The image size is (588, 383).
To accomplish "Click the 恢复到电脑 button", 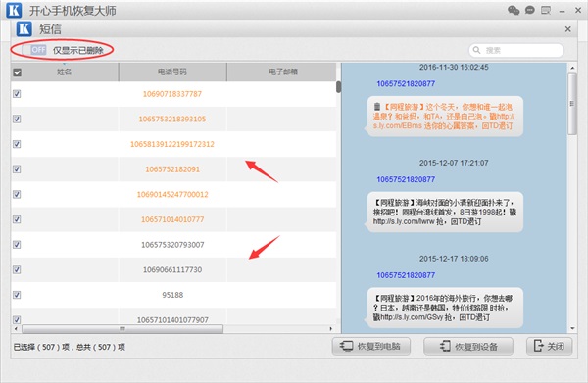I will (x=370, y=347).
